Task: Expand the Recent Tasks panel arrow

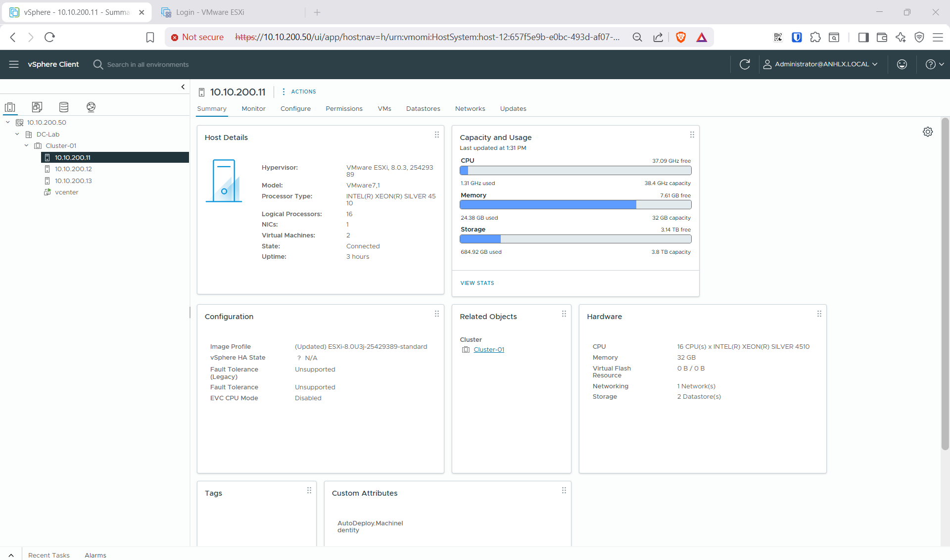Action: coord(11,555)
